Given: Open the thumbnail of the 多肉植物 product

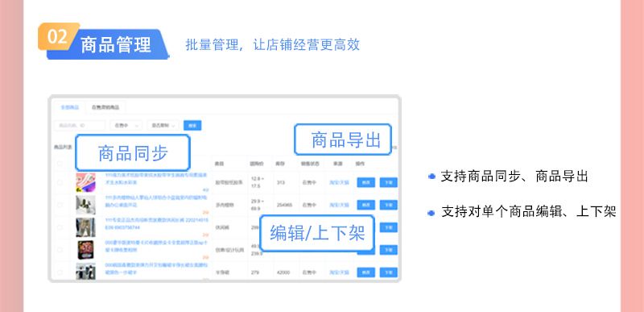Looking at the screenshot, I should point(86,205).
